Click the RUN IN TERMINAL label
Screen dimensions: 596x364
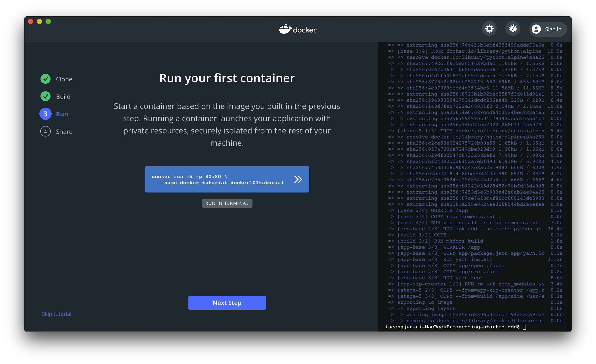tap(227, 203)
